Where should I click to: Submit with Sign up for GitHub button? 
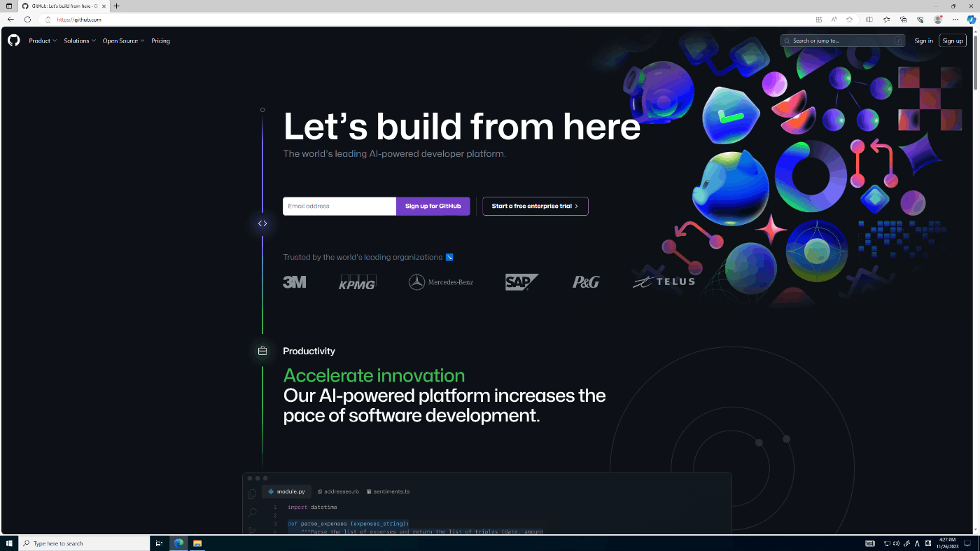tap(433, 206)
